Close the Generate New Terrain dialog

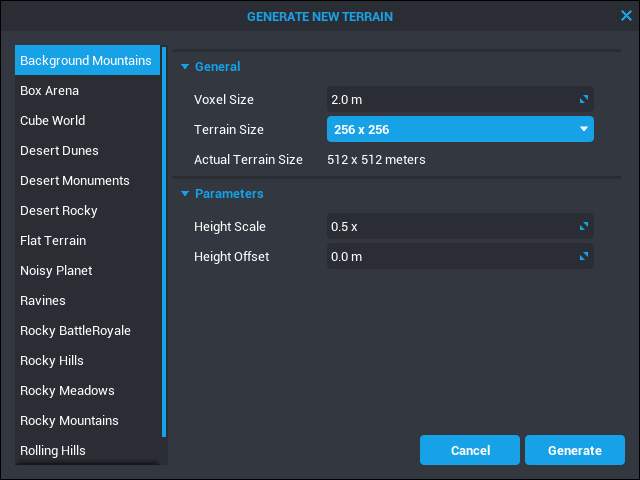[x=626, y=15]
